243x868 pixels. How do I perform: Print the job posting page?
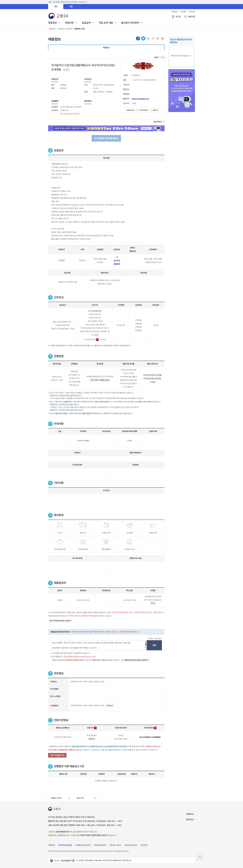(162, 38)
